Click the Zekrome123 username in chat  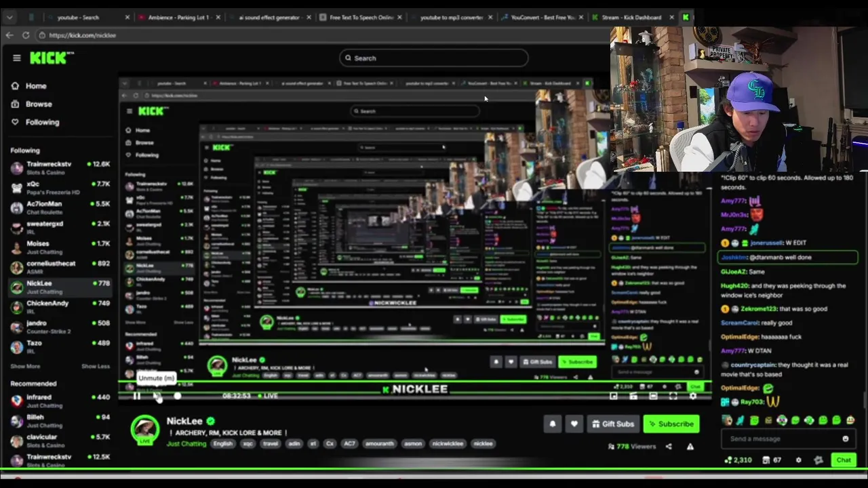pos(758,309)
